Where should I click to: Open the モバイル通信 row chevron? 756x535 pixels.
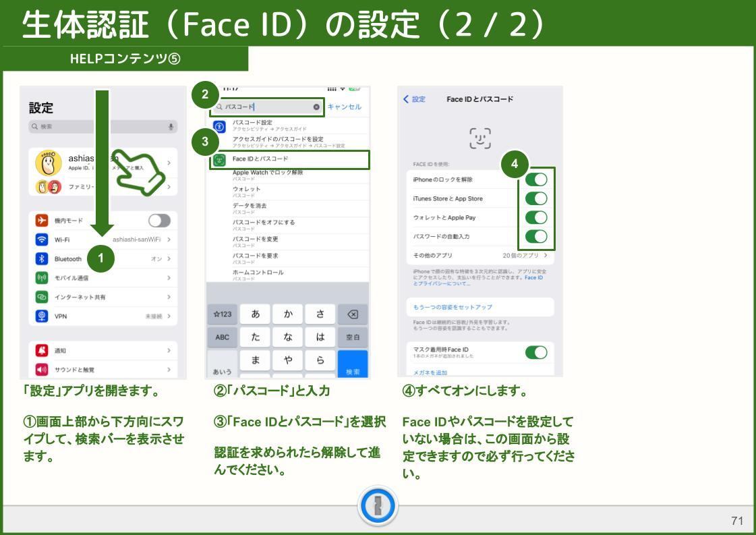(169, 278)
